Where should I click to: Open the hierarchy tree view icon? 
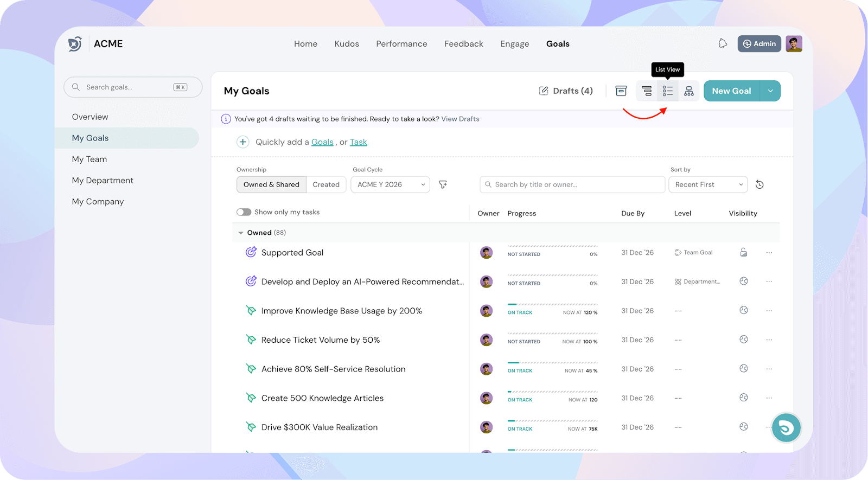[688, 91]
